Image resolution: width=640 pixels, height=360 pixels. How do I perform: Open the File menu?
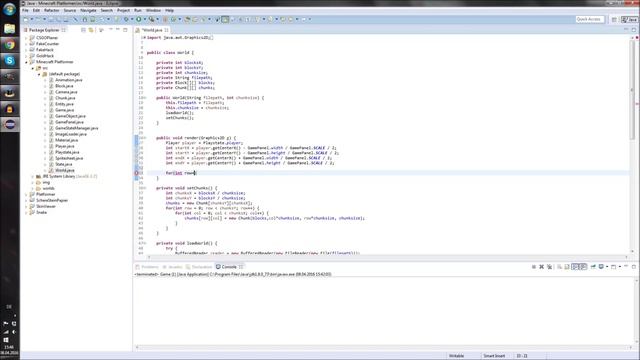pos(25,10)
